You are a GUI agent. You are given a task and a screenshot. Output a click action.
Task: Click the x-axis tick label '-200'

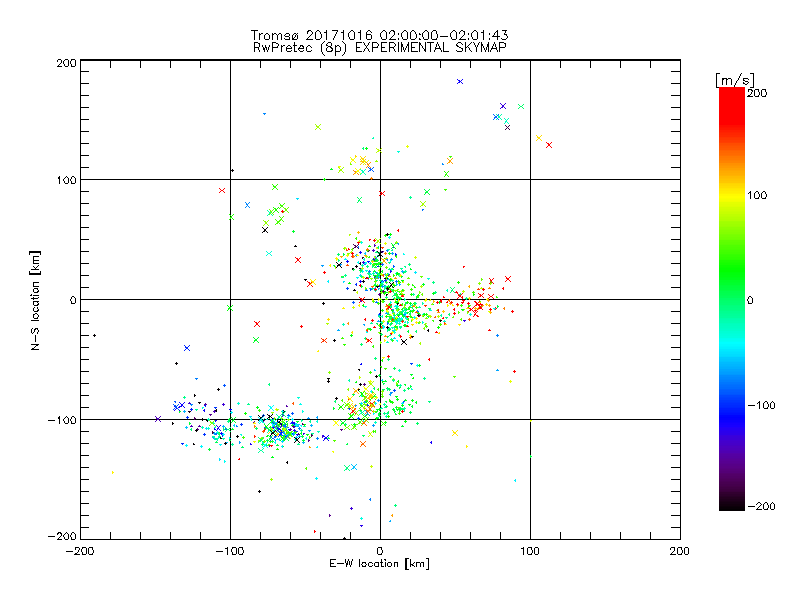point(80,552)
